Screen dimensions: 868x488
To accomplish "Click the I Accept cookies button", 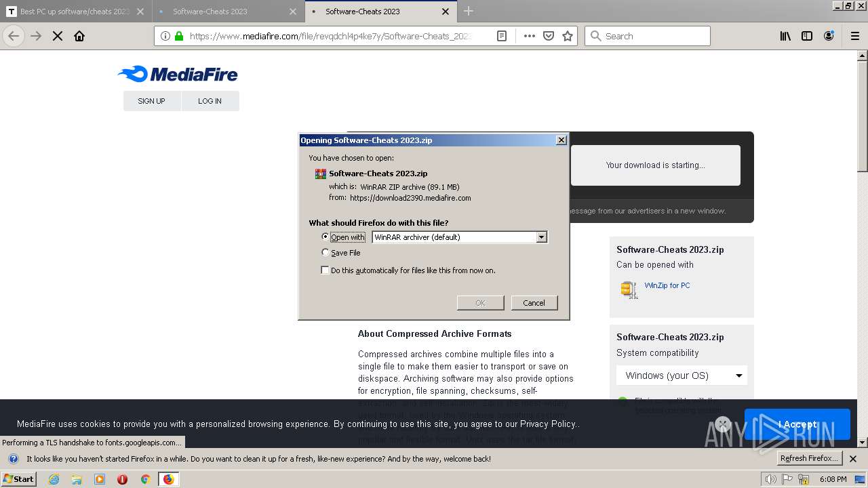I will [797, 424].
